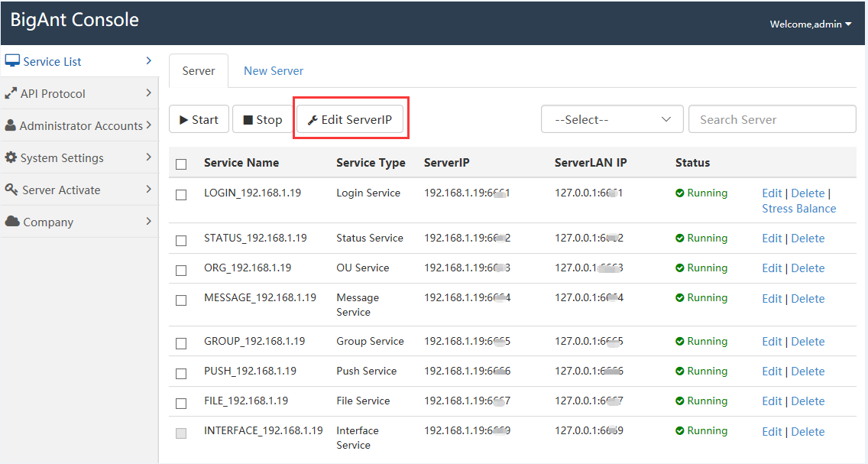The width and height of the screenshot is (868, 464).
Task: Click the Edit ServerIP button
Action: coord(350,119)
